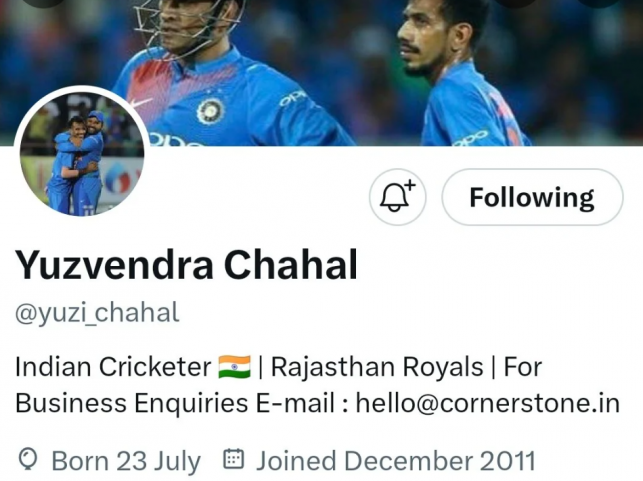Open the hello@cornerstone.in email link

point(488,403)
